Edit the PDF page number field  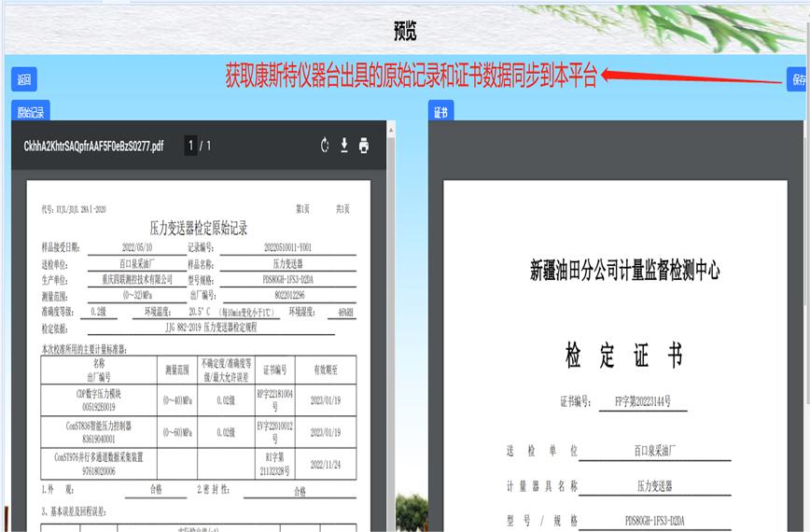pyautogui.click(x=190, y=146)
